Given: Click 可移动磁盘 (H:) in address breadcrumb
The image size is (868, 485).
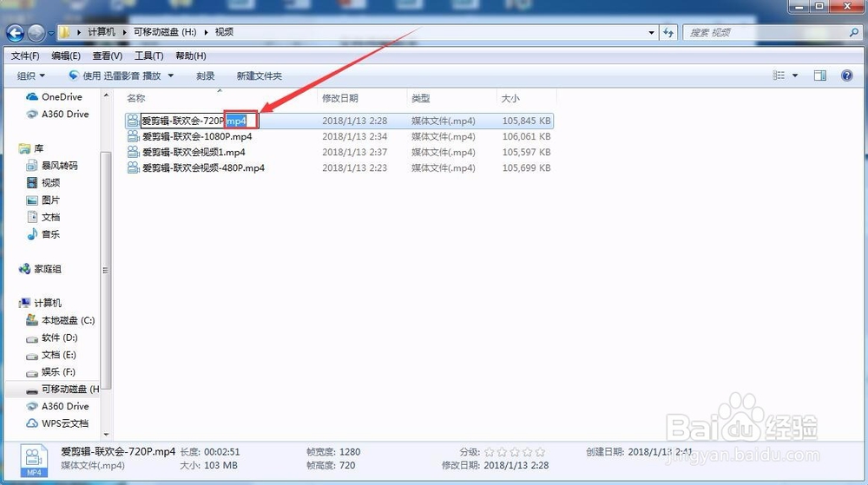Looking at the screenshot, I should pos(165,32).
